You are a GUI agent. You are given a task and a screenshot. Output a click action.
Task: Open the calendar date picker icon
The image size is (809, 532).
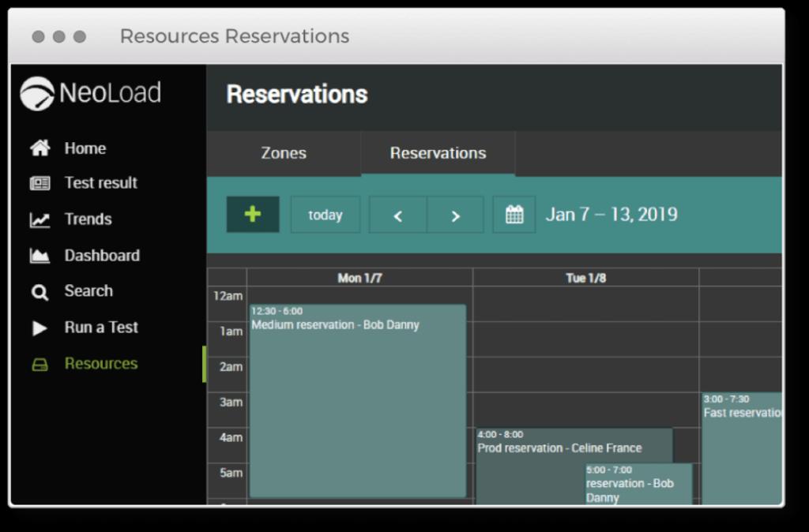click(x=514, y=215)
